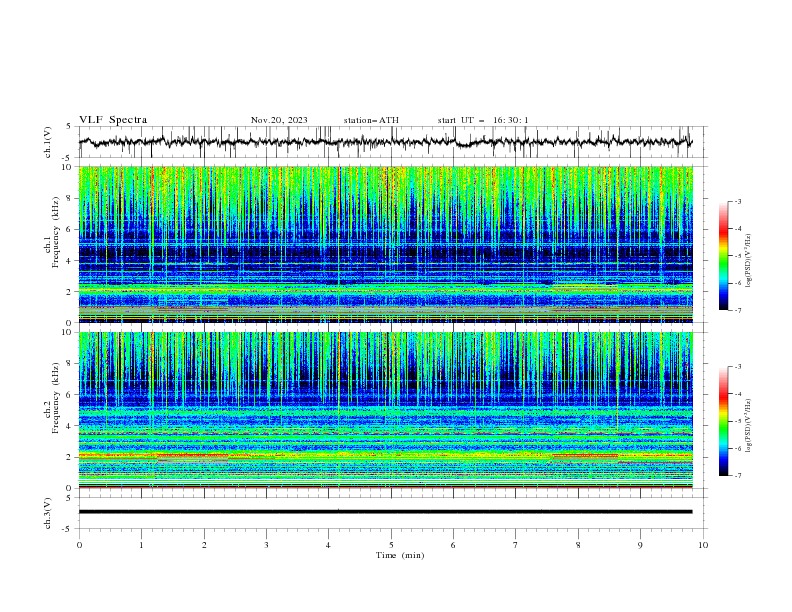Click time axis tick label "2"

[204, 545]
